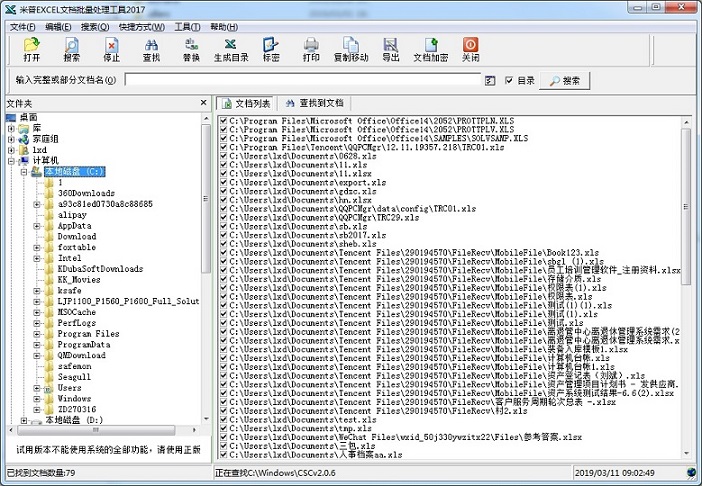Select the 桌面 desktop icon in tree
Screen dimensions: 702x486
coord(11,117)
